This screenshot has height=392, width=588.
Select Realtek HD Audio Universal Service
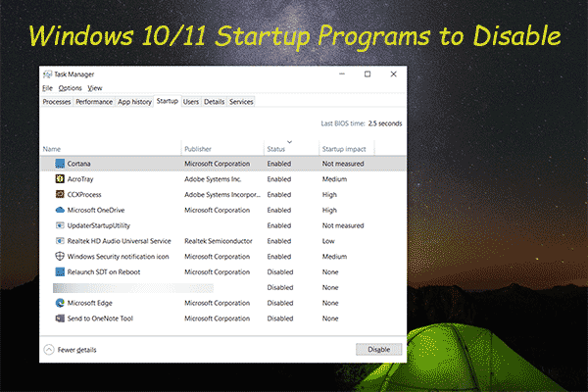click(120, 241)
